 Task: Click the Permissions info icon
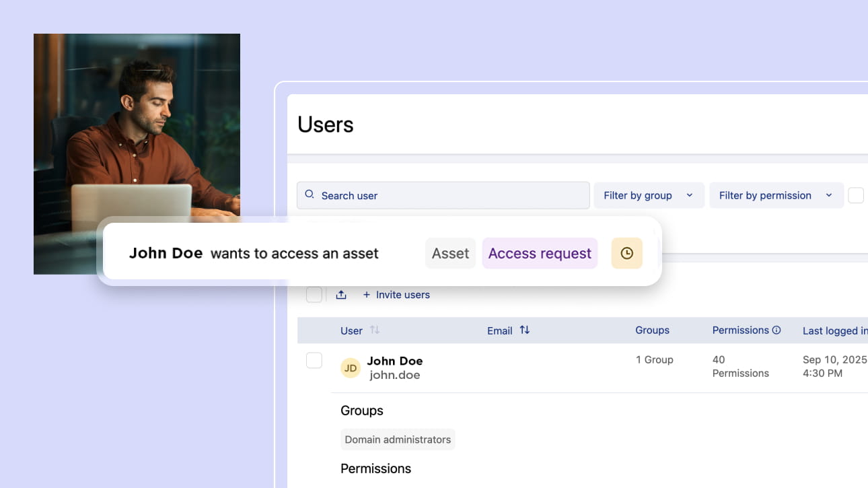click(x=776, y=330)
